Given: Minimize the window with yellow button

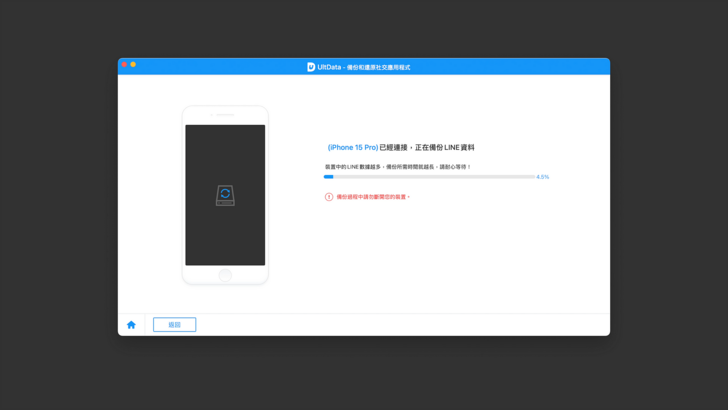Looking at the screenshot, I should 133,65.
